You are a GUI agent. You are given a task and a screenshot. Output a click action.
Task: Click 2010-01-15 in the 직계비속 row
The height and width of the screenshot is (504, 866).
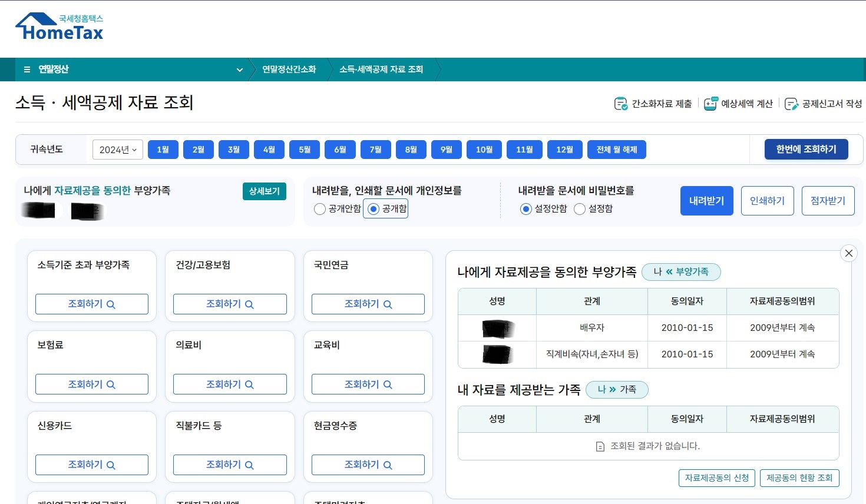click(687, 354)
